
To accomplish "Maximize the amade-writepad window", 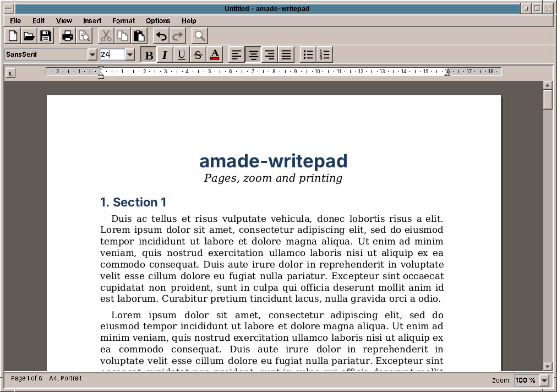I will [x=537, y=8].
